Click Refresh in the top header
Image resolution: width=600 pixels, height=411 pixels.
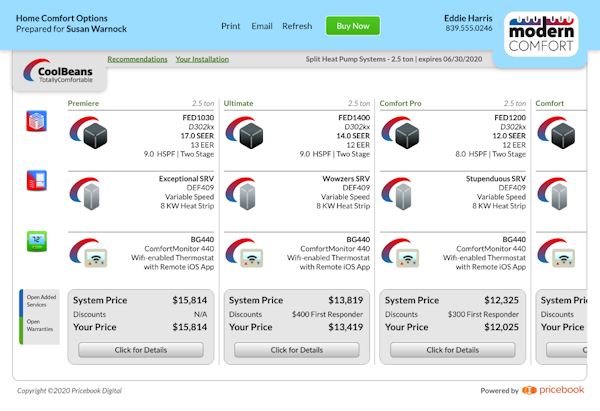coord(297,26)
